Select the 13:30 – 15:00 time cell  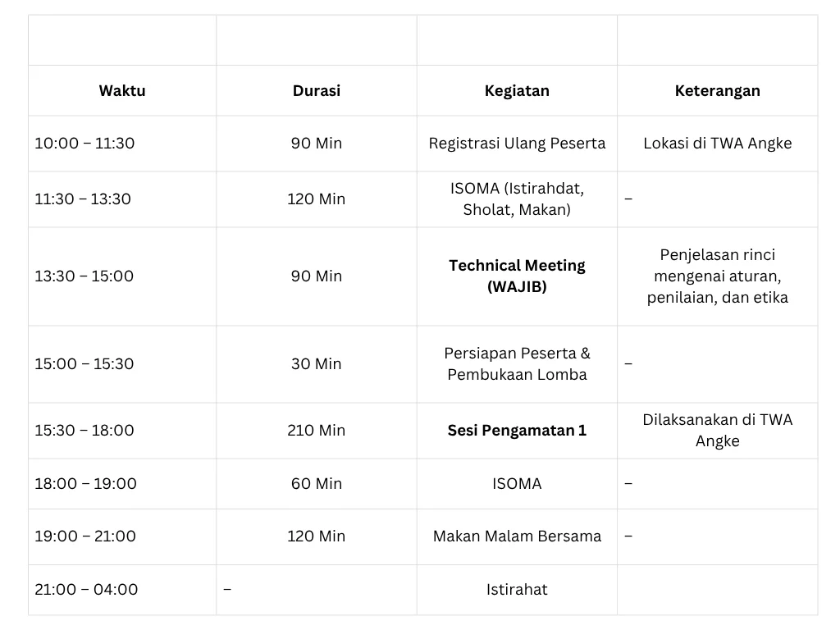pyautogui.click(x=84, y=276)
